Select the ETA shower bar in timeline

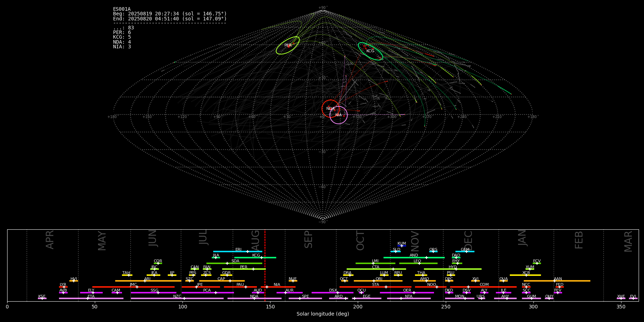click(91, 298)
